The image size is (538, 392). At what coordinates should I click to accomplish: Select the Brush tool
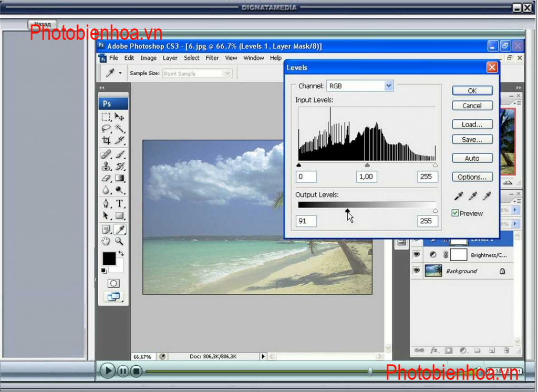click(x=119, y=154)
